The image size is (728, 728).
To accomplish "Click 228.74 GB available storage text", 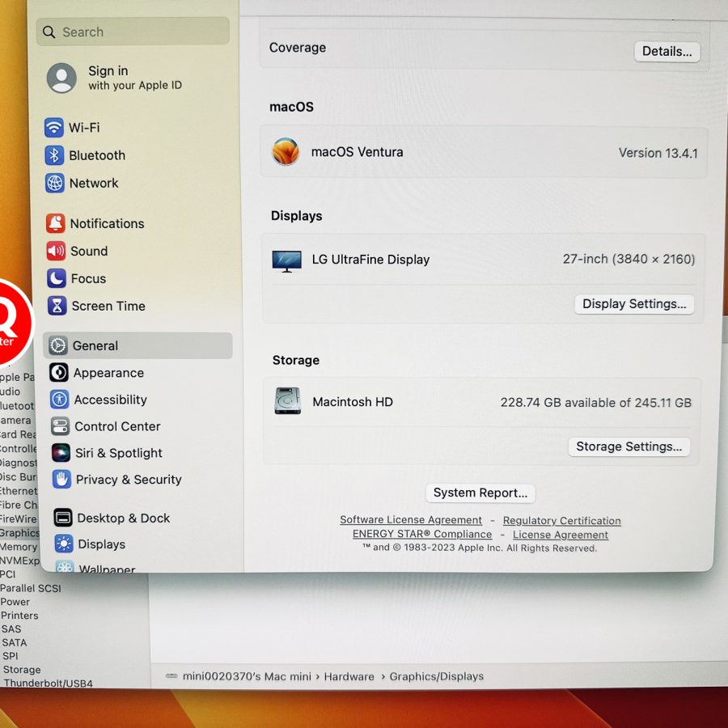I will click(595, 402).
